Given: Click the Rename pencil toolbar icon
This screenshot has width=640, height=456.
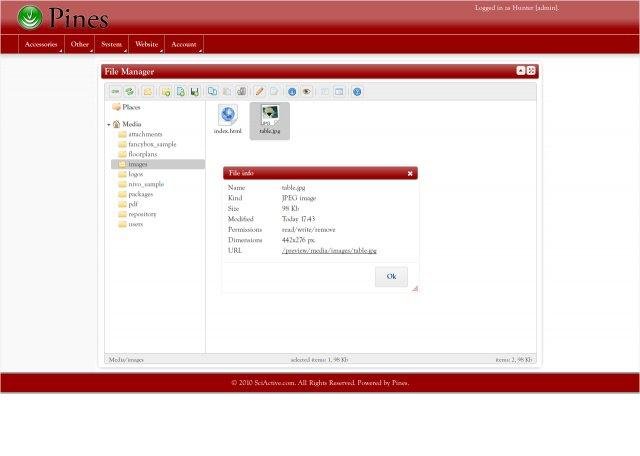Looking at the screenshot, I should point(260,91).
